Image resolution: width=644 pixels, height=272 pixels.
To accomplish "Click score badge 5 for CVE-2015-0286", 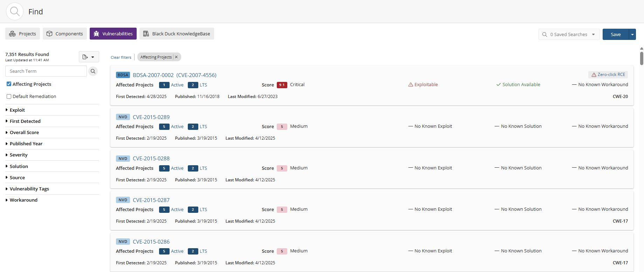I will click(282, 251).
